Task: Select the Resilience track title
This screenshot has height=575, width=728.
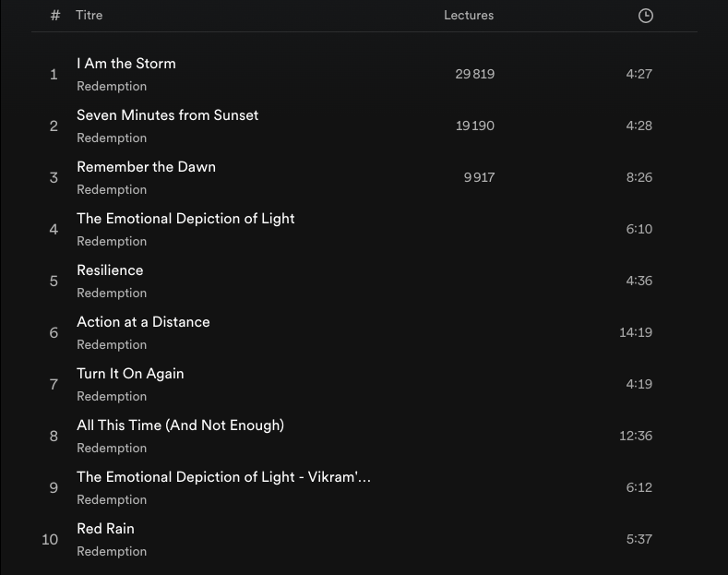Action: [x=110, y=270]
